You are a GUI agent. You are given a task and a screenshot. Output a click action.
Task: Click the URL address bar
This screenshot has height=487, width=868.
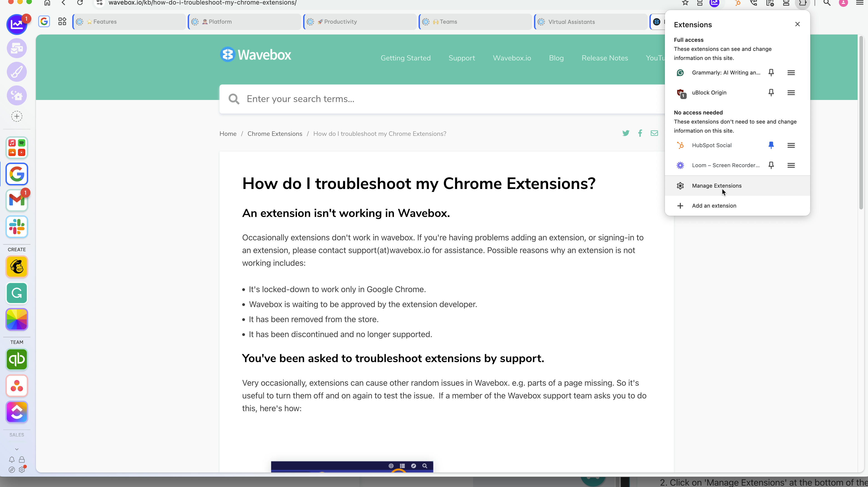pyautogui.click(x=384, y=3)
